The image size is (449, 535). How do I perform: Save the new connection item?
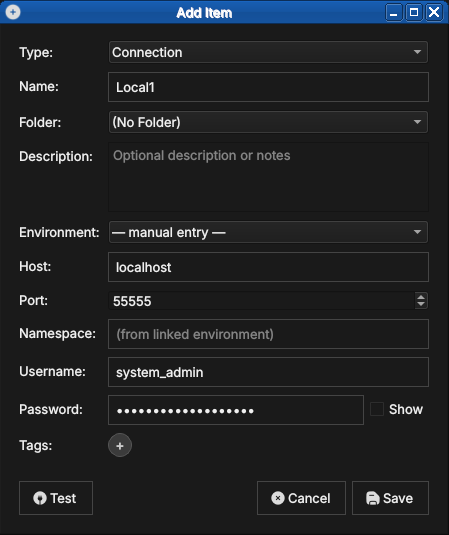tap(390, 498)
